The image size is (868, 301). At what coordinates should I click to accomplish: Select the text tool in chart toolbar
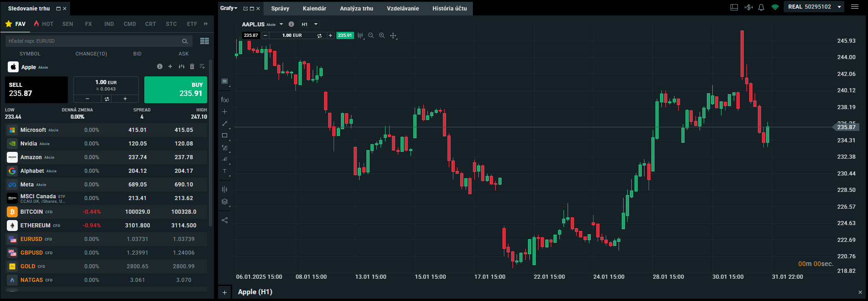pos(224,171)
